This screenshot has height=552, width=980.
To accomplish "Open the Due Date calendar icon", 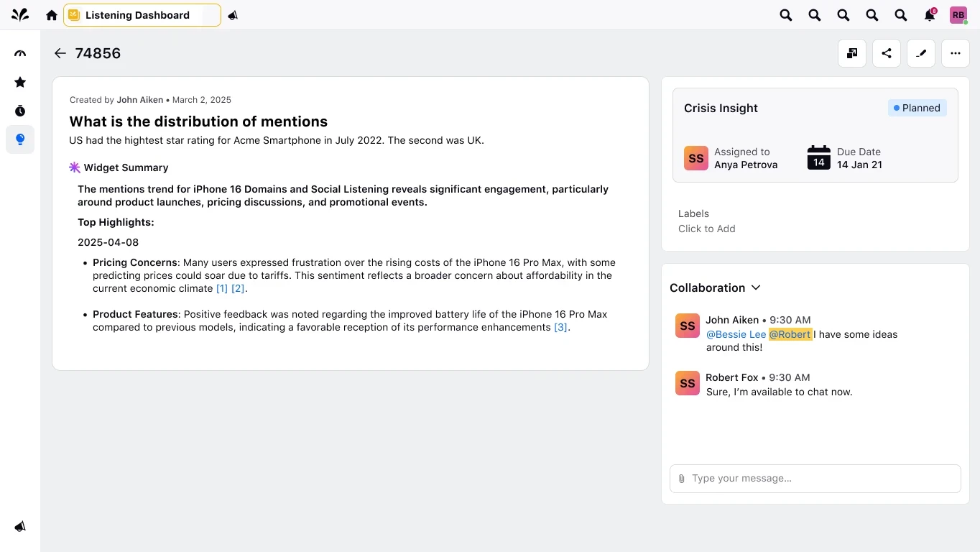I will (819, 158).
